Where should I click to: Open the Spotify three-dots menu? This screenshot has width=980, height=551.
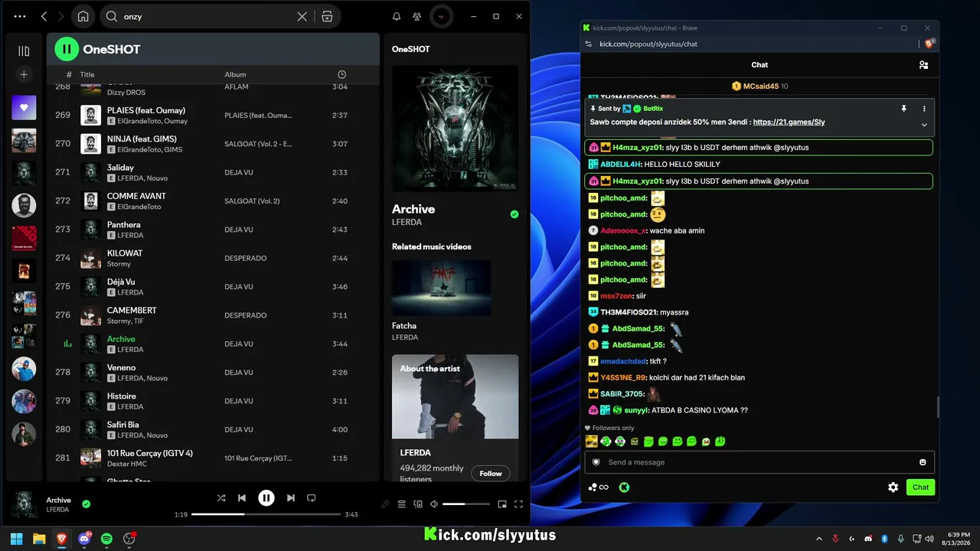click(20, 16)
